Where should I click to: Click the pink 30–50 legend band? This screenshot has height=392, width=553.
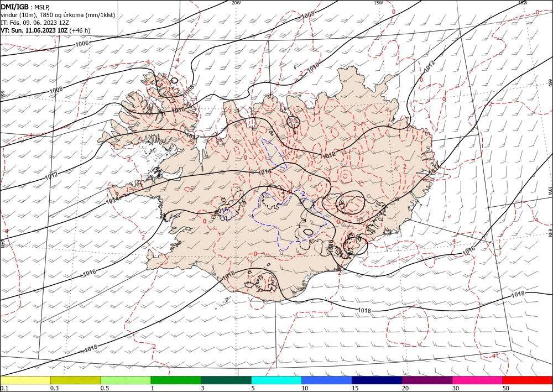click(478, 380)
